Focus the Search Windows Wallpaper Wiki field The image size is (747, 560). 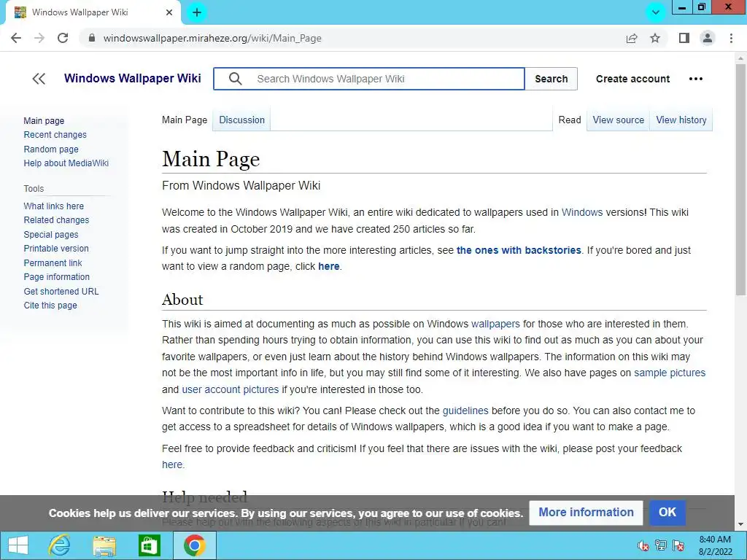(369, 79)
